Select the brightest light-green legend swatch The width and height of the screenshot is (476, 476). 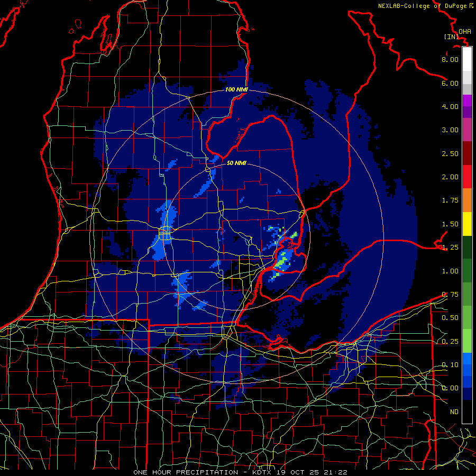[467, 341]
